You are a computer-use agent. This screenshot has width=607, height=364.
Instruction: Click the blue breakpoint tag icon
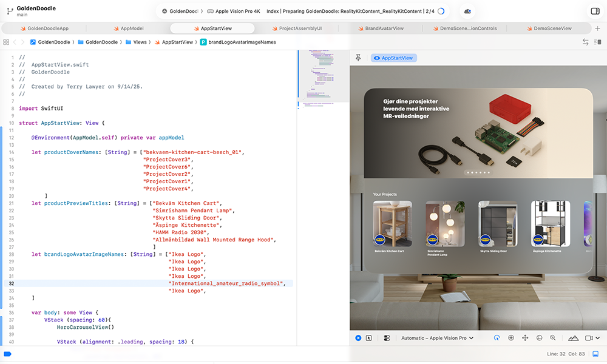[x=7, y=354]
